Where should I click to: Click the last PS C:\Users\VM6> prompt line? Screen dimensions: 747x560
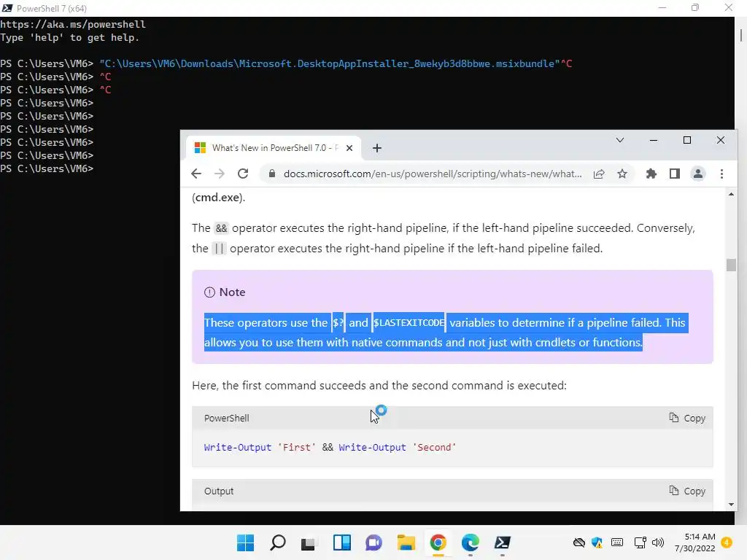(x=47, y=168)
